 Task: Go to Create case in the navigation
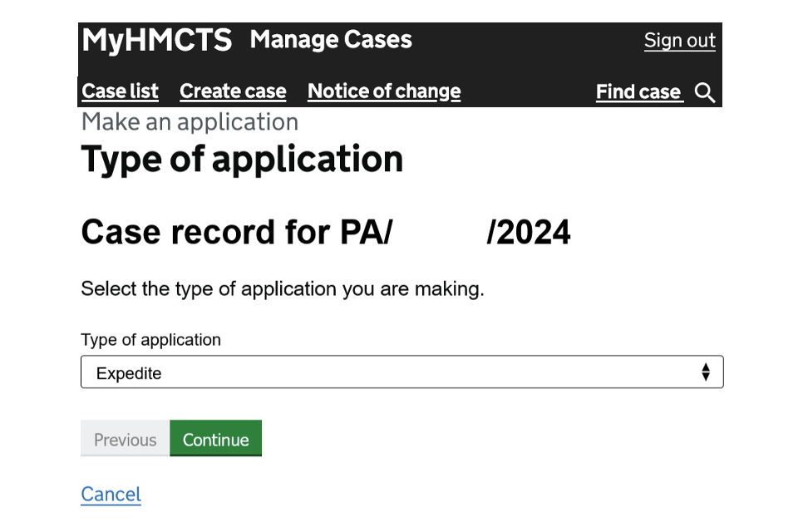233,91
